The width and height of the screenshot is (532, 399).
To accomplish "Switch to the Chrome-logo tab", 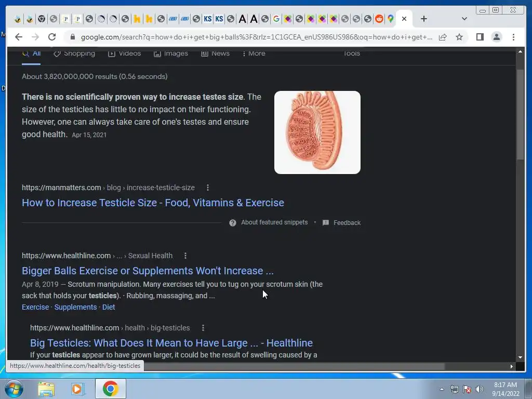I will pos(42,19).
